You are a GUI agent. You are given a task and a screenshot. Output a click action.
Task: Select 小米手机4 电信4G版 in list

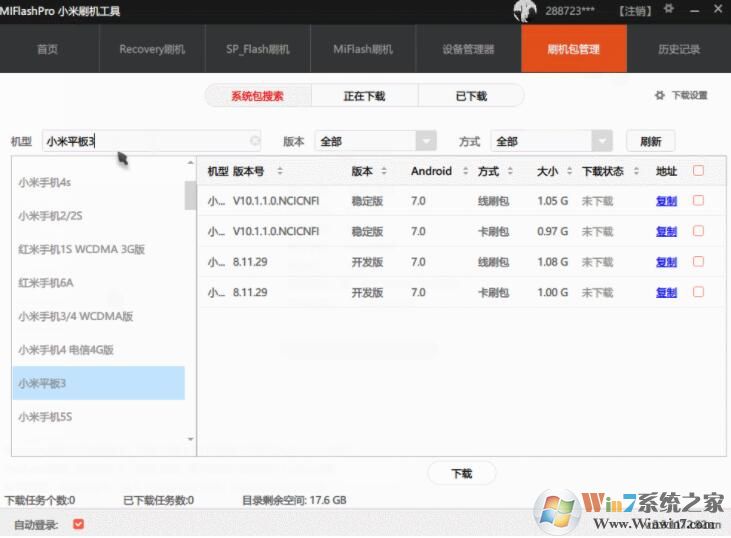pos(99,350)
